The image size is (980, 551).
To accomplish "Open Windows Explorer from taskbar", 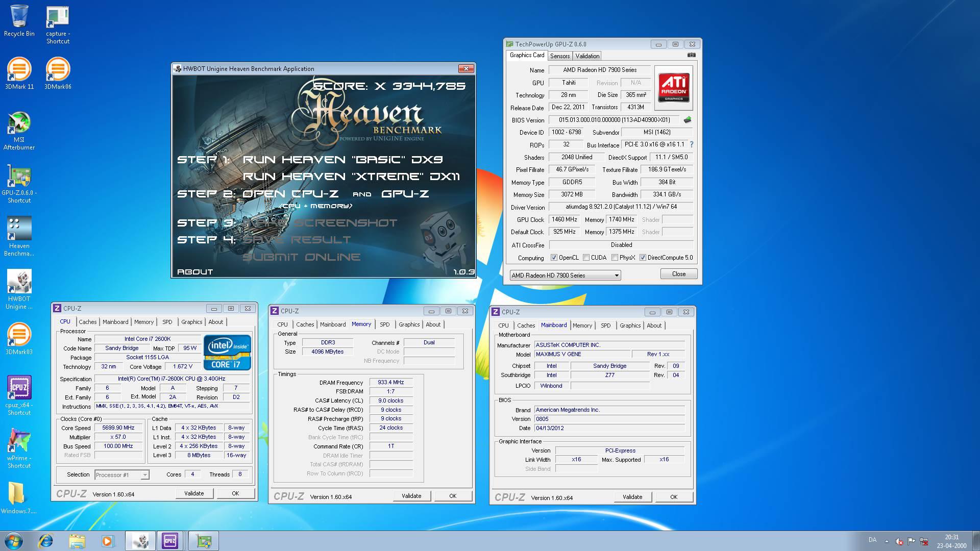I will (77, 541).
